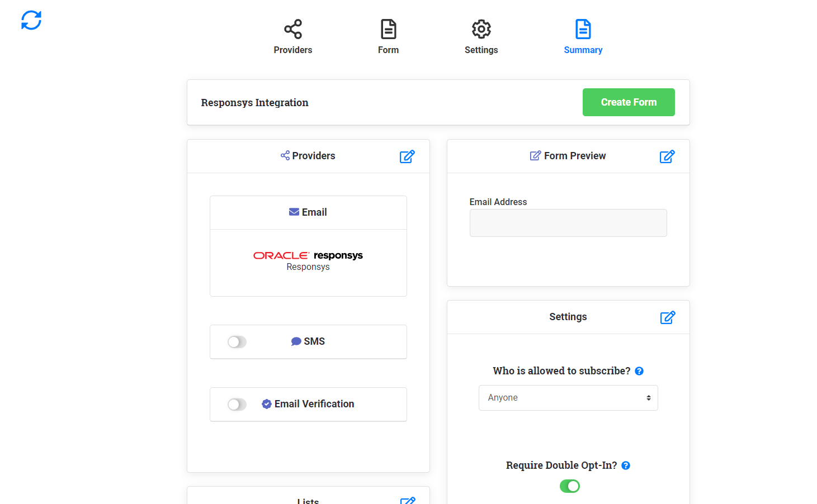This screenshot has height=504, width=817.
Task: Open the Providers step
Action: 292,37
